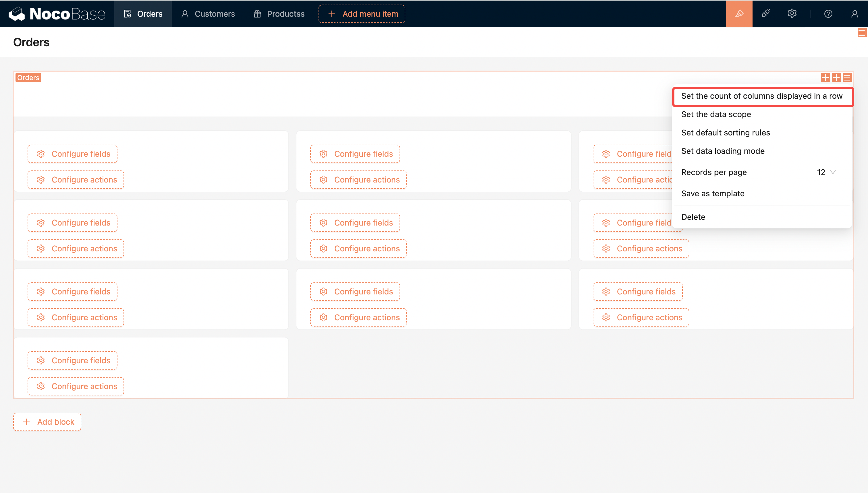This screenshot has width=868, height=493.
Task: Click the page settings icon at top right
Action: point(862,33)
